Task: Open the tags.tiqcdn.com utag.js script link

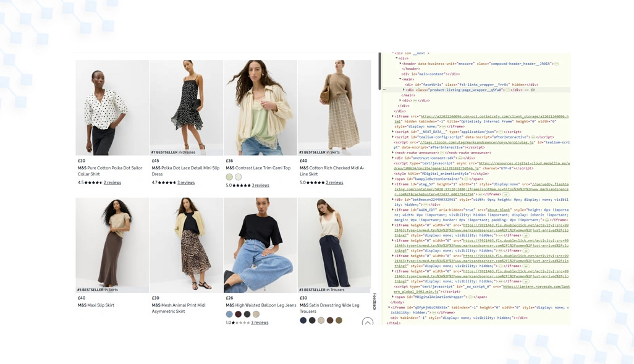Action: click(x=476, y=142)
